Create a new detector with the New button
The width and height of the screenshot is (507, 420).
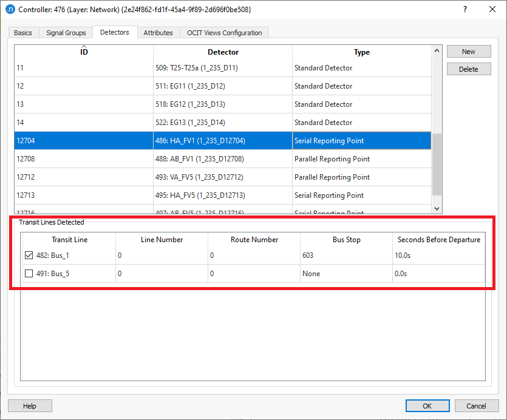468,51
